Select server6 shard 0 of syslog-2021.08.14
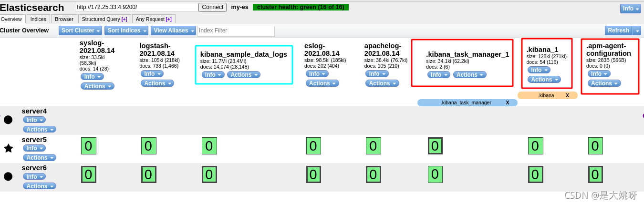Image resolution: width=644 pixels, height=204 pixels. tap(89, 174)
